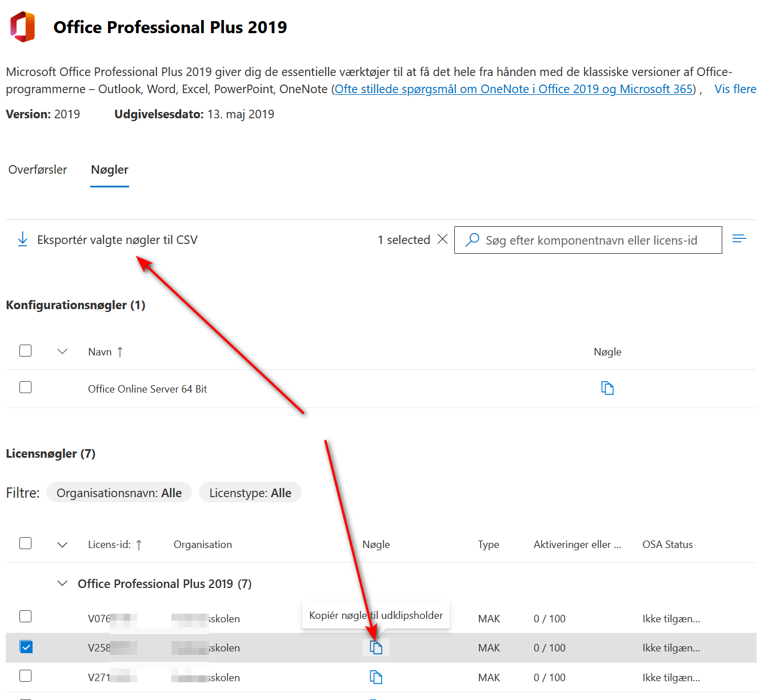Click the 1 selected label
The image size is (764, 700).
(x=404, y=240)
